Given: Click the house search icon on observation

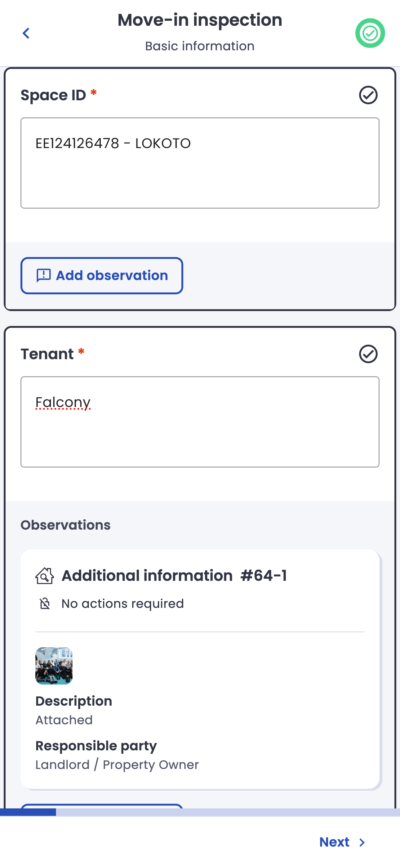Looking at the screenshot, I should pyautogui.click(x=44, y=576).
